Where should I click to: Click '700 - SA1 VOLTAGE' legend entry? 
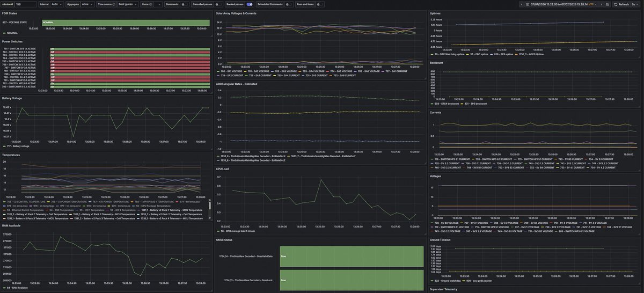click(x=231, y=71)
